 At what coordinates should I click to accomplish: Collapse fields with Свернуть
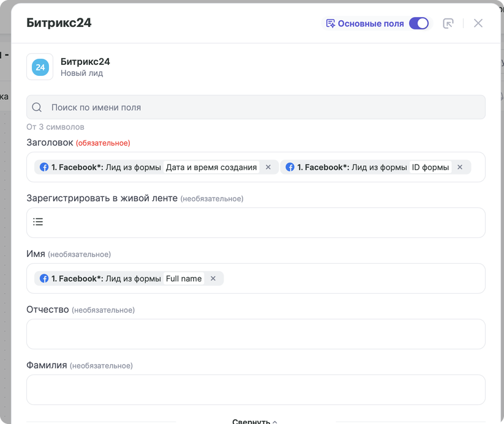pos(255,421)
